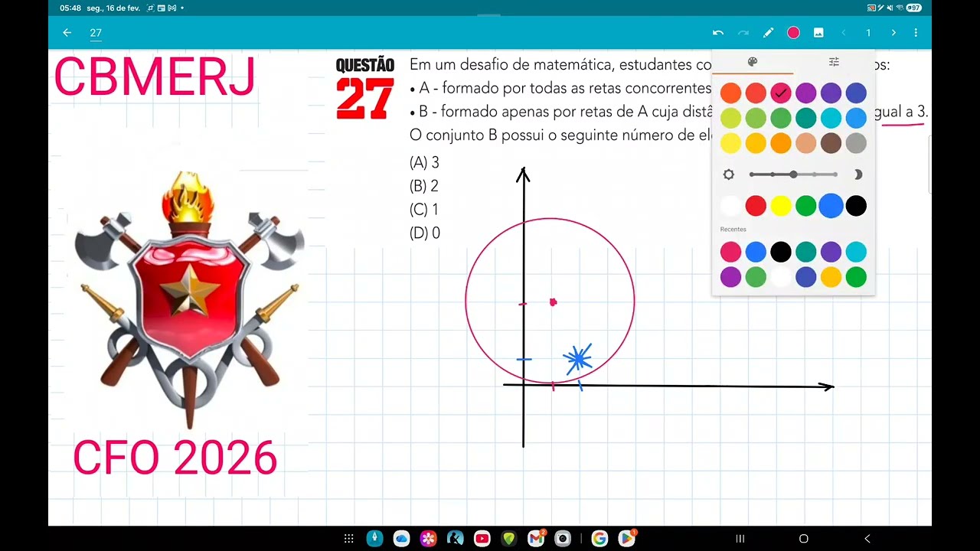Choose the enlarged blue shade swatch
This screenshot has height=551, width=980.
[831, 206]
